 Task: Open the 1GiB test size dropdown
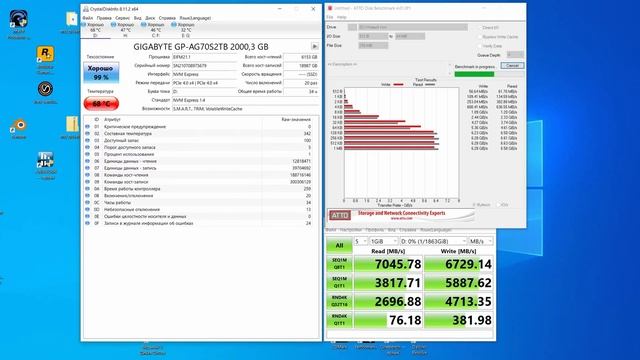tap(383, 241)
